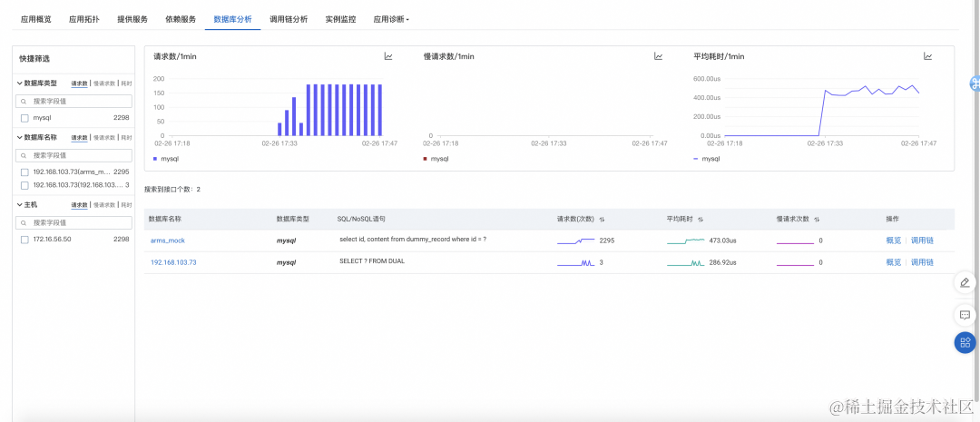
Task: Click the select id, content from dummy_record SQL text
Action: pyautogui.click(x=413, y=240)
